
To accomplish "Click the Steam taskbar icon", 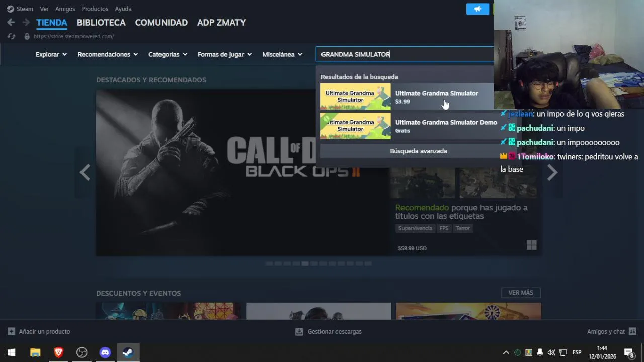I will (x=128, y=352).
